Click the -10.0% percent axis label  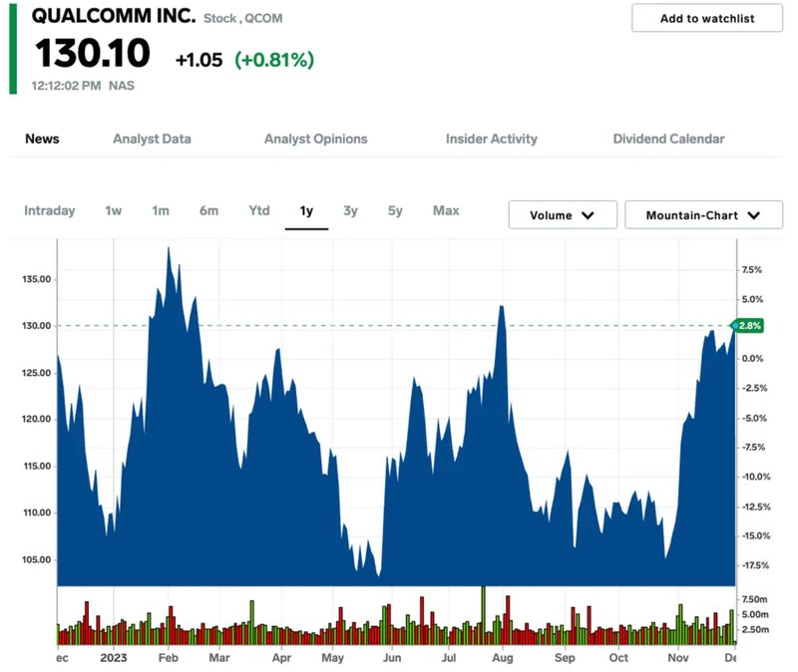point(756,477)
